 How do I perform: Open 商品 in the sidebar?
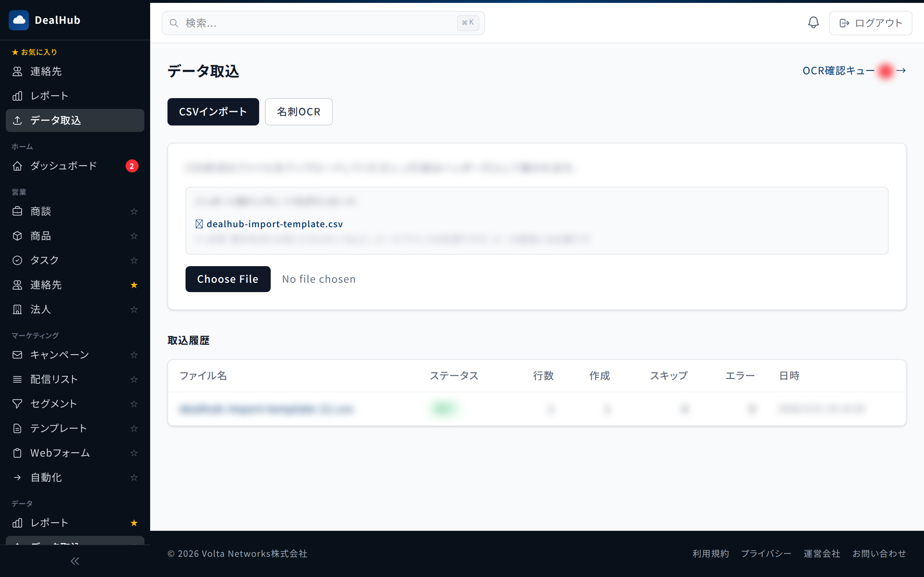[40, 236]
